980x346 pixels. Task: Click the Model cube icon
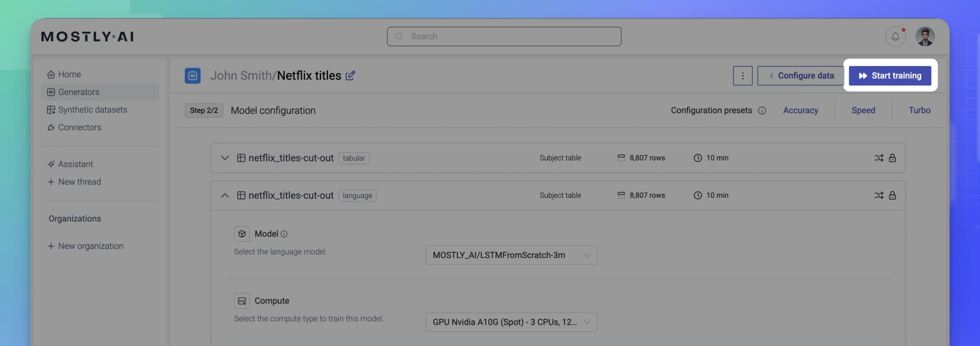click(242, 234)
